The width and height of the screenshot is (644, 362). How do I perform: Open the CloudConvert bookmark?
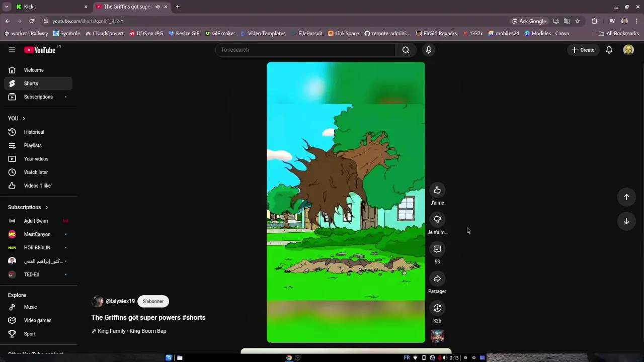click(104, 33)
